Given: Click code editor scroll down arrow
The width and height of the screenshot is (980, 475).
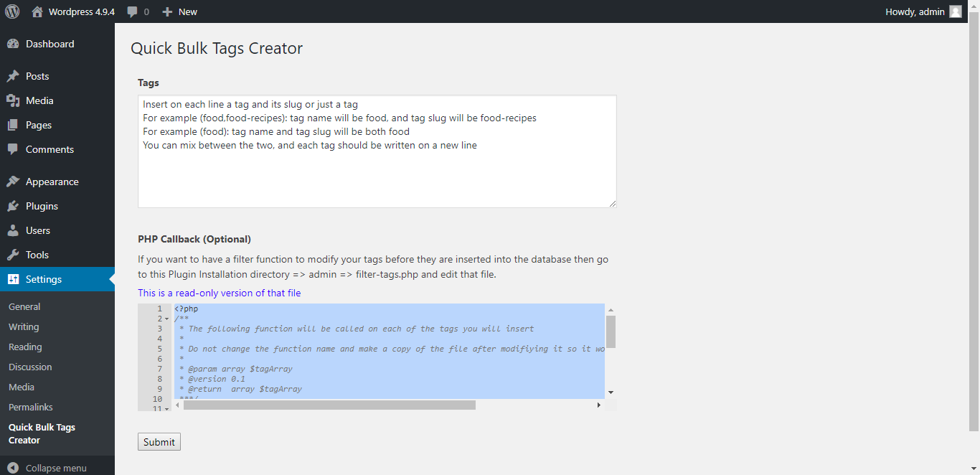Looking at the screenshot, I should 611,393.
